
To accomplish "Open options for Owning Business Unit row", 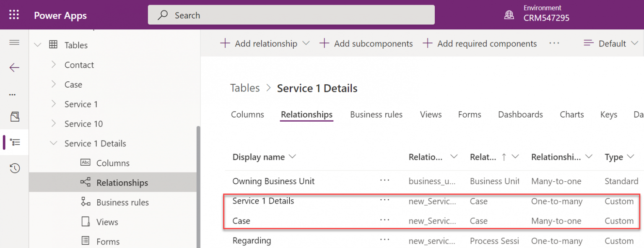I will click(x=384, y=180).
